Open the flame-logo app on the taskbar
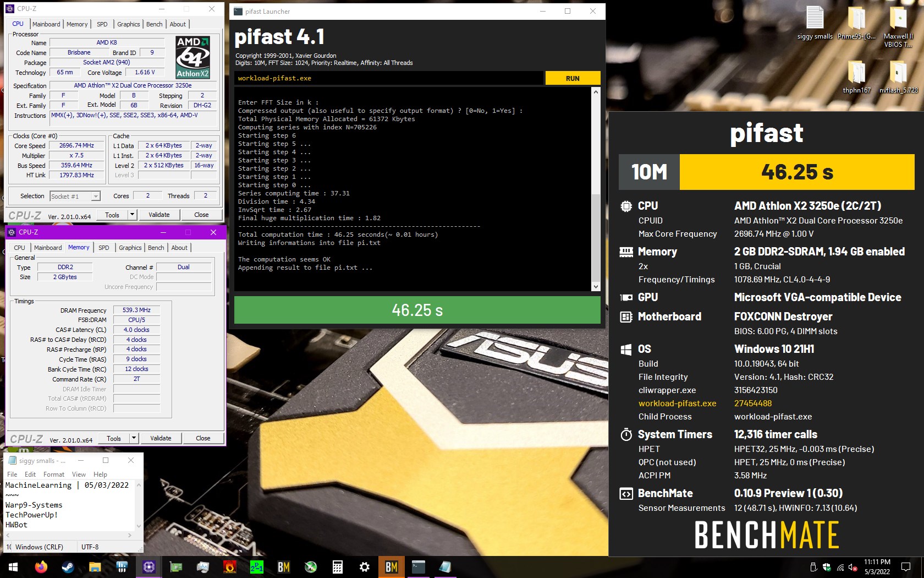This screenshot has width=924, height=578. [230, 566]
